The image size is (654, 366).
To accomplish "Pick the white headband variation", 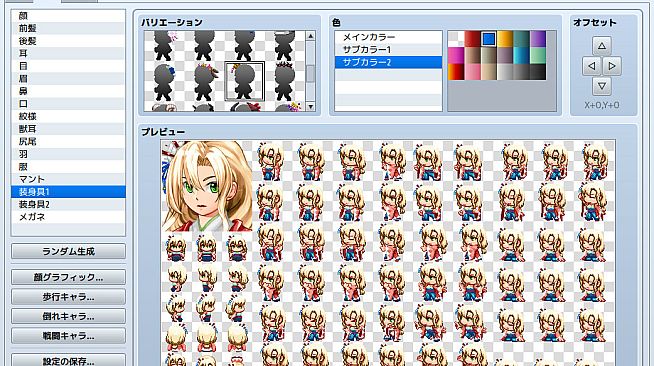I will pyautogui.click(x=284, y=46).
